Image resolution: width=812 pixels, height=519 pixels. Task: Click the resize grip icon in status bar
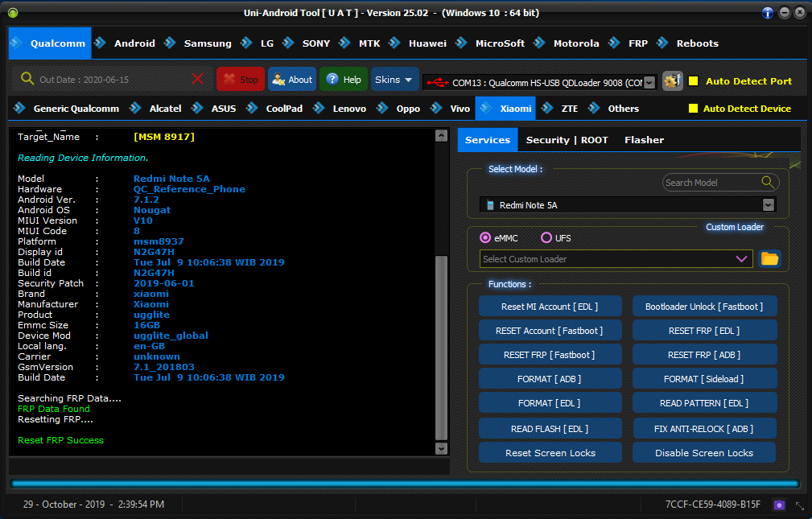coord(800,505)
